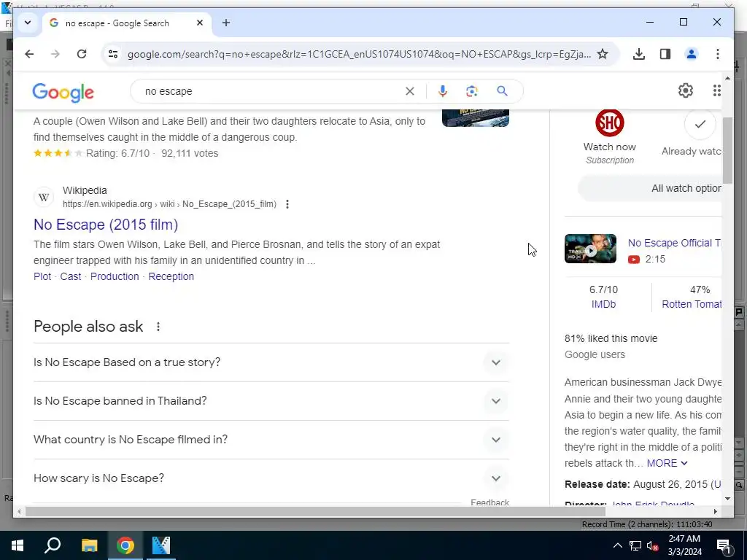Open Chrome three-dot menu

[718, 54]
